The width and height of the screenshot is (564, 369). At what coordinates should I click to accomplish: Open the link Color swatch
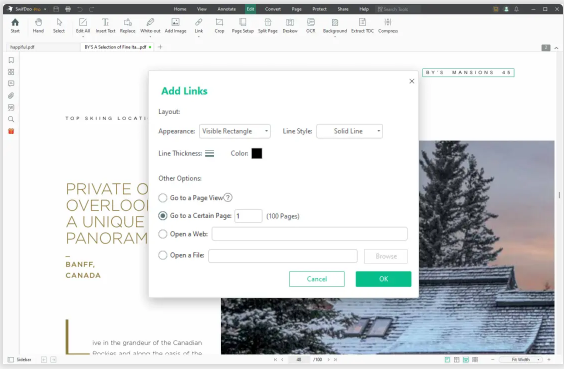pyautogui.click(x=257, y=154)
